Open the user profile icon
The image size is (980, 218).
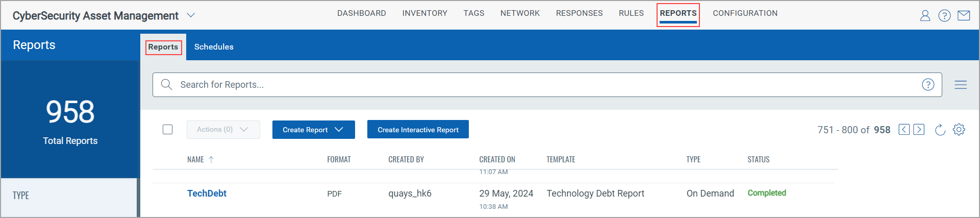pyautogui.click(x=925, y=16)
